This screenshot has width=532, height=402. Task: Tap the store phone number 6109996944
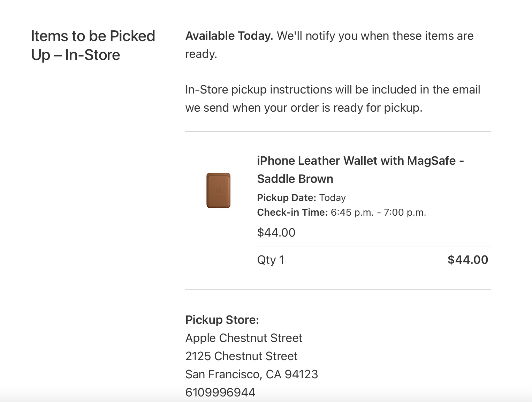220,393
